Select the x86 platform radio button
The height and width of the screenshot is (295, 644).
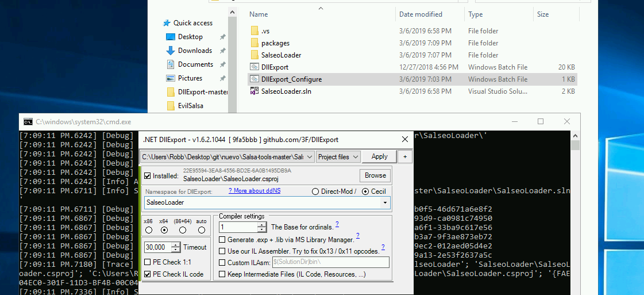click(x=149, y=230)
